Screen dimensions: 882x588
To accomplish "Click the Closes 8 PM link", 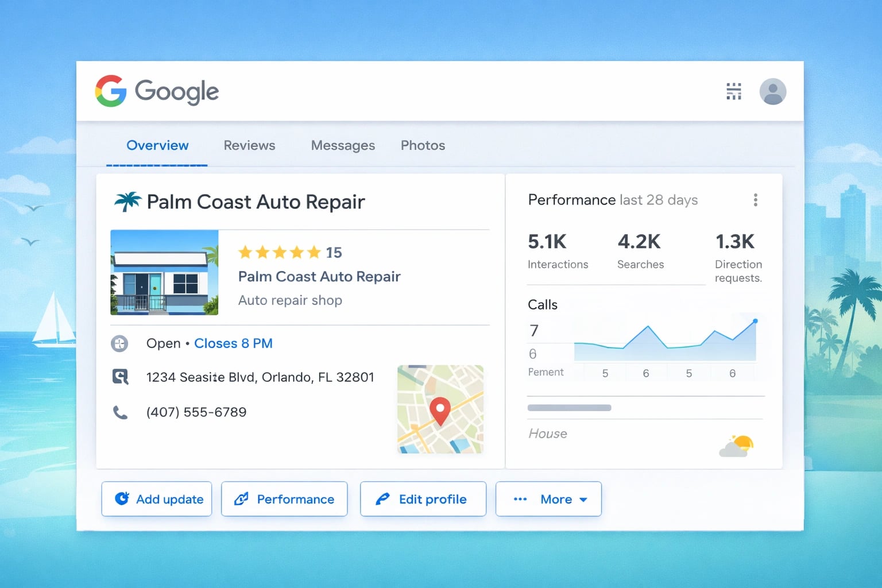I will point(233,343).
